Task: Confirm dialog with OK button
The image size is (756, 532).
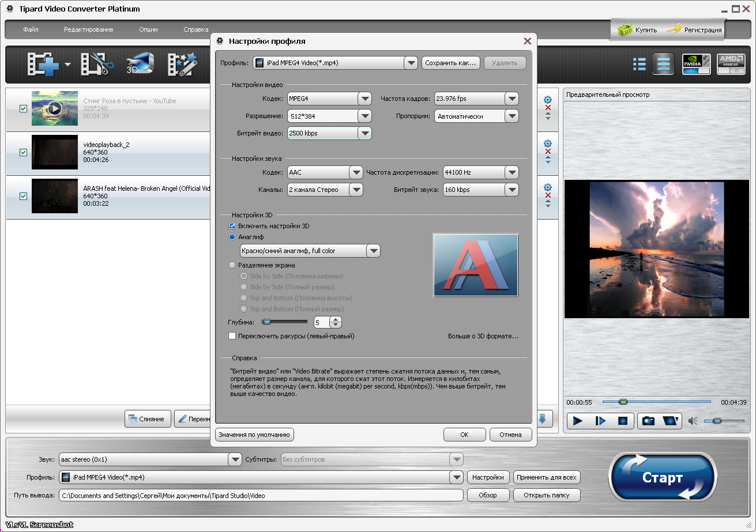Action: click(x=465, y=435)
